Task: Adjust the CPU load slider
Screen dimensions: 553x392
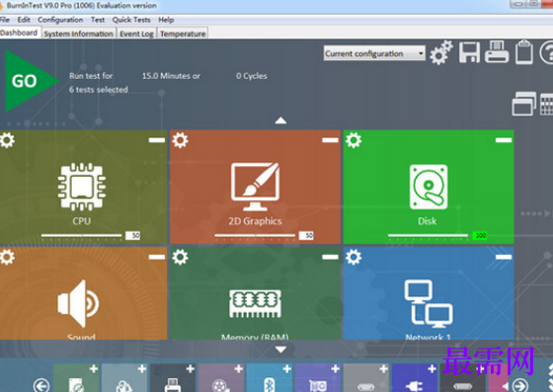Action: [x=81, y=235]
